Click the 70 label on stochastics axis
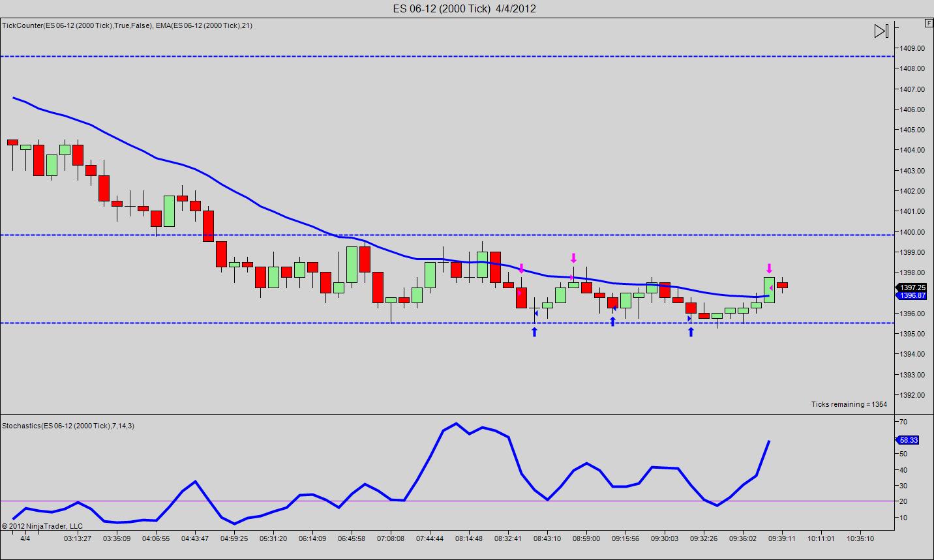 [x=903, y=422]
